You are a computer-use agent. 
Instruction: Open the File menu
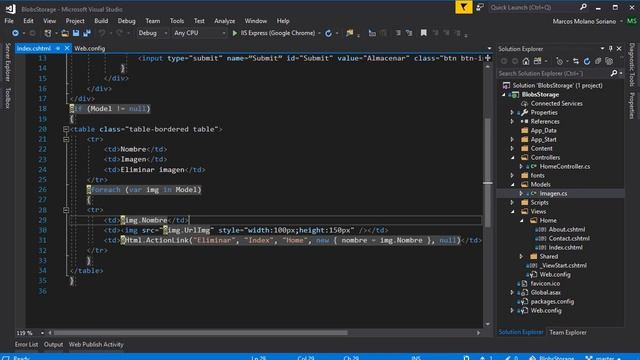pos(9,21)
